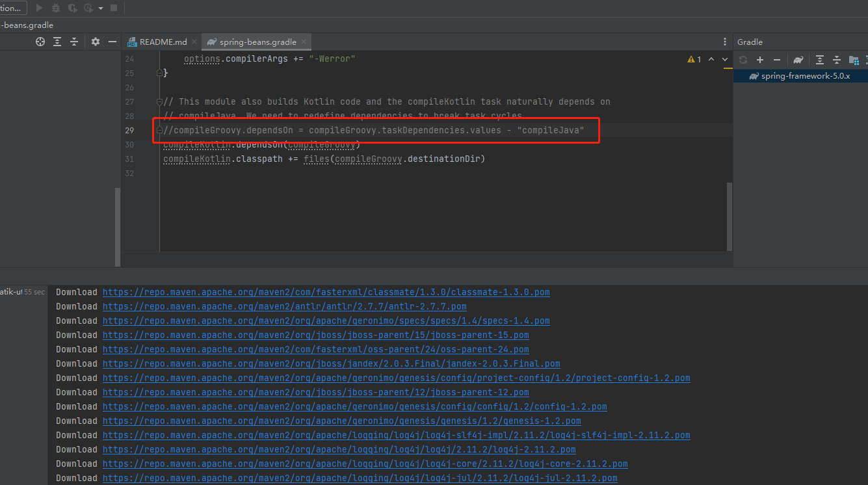Open oss-parent-24.pom link

tap(315, 350)
